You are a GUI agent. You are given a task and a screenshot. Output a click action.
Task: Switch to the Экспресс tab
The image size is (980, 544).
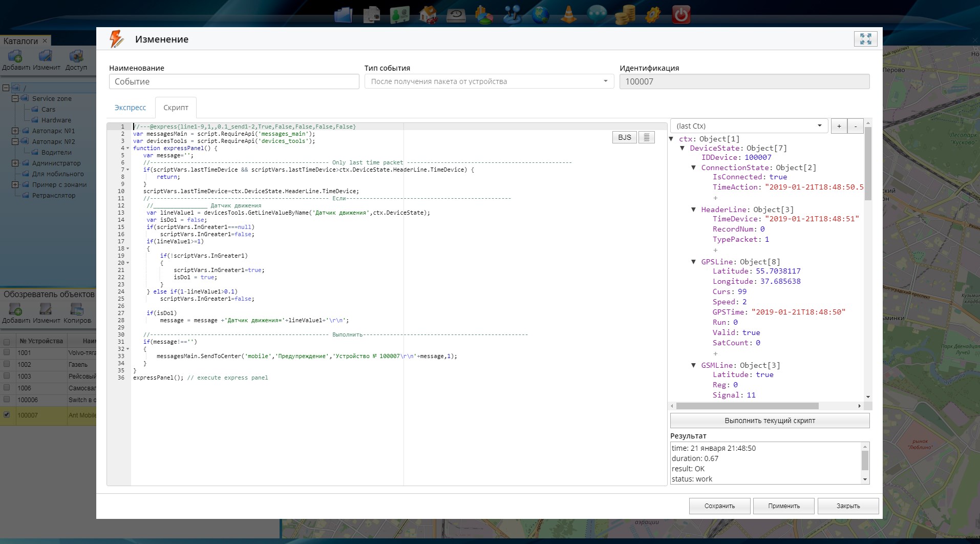tap(130, 108)
